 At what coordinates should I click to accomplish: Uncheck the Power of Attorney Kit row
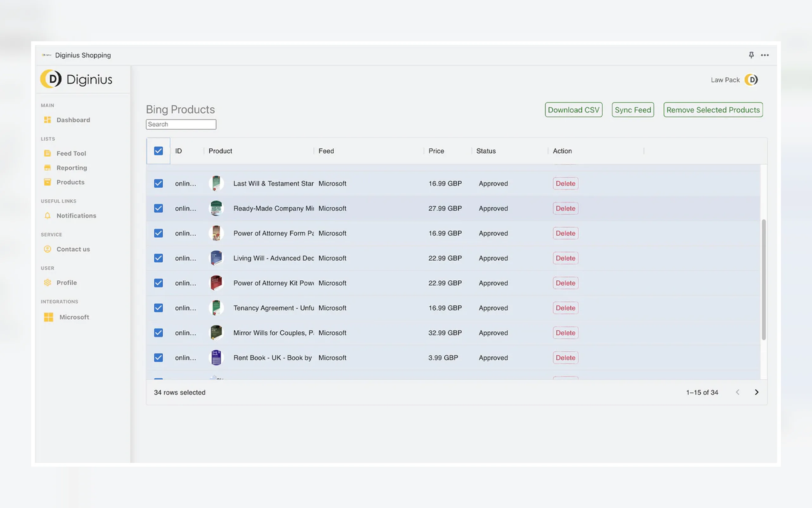pos(158,283)
